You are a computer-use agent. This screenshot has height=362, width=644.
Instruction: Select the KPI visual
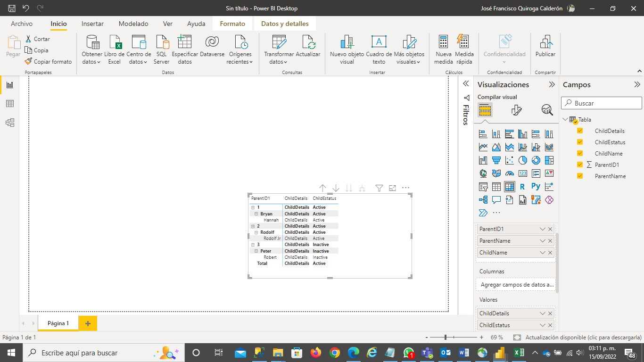[x=549, y=173]
